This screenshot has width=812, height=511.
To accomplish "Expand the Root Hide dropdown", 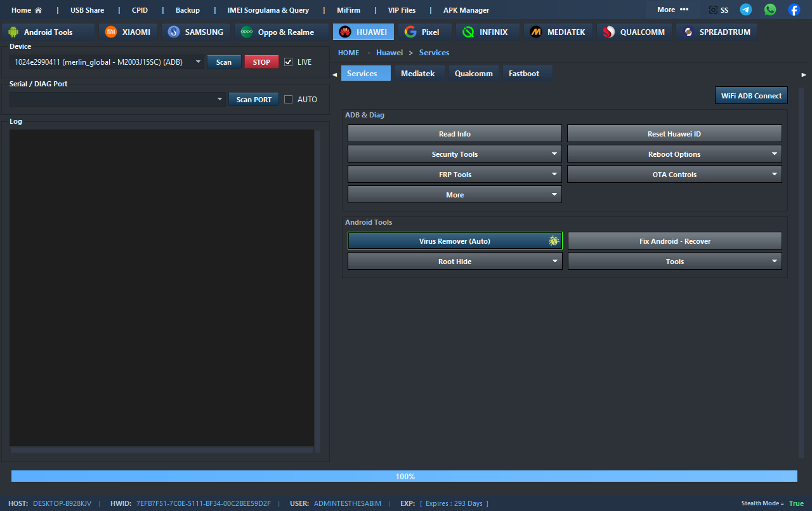I will click(x=554, y=262).
